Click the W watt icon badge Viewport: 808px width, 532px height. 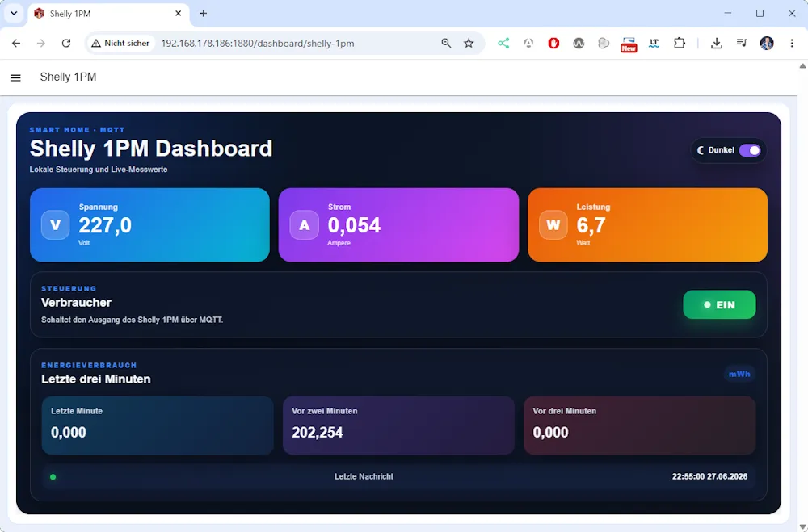pos(553,225)
